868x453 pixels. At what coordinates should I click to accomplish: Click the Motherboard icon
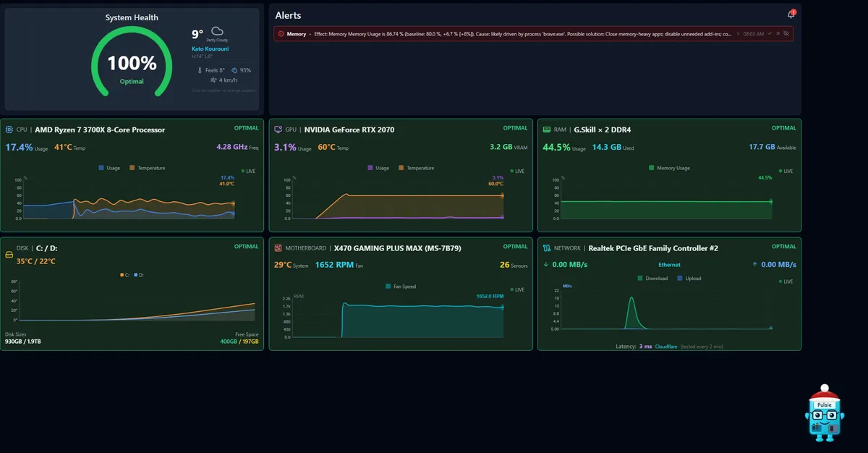coord(278,248)
